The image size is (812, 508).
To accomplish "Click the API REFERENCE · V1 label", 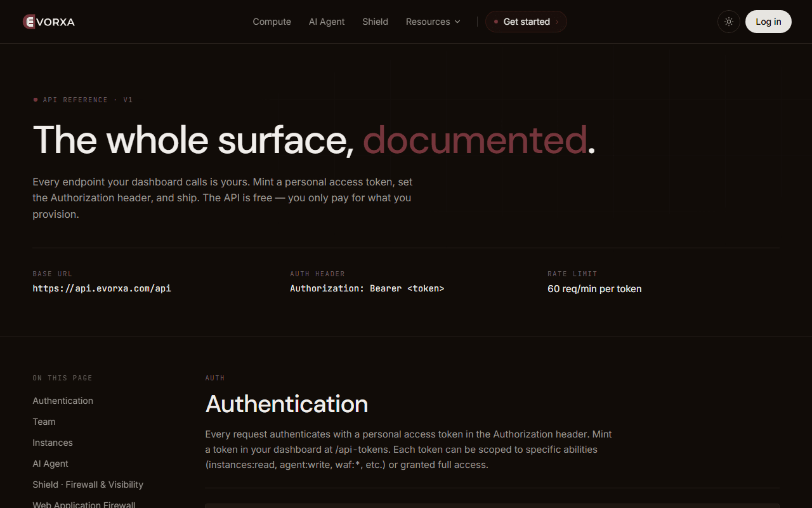I will [88, 100].
